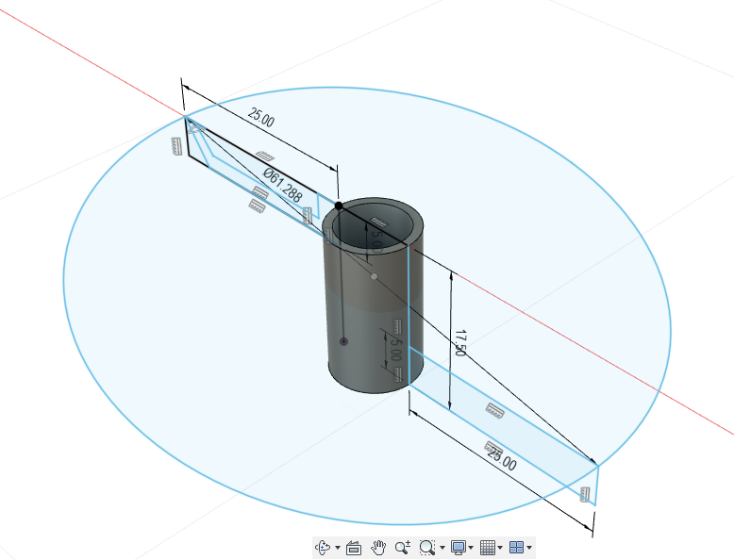
Task: Select the Pan hand tool
Action: [378, 547]
